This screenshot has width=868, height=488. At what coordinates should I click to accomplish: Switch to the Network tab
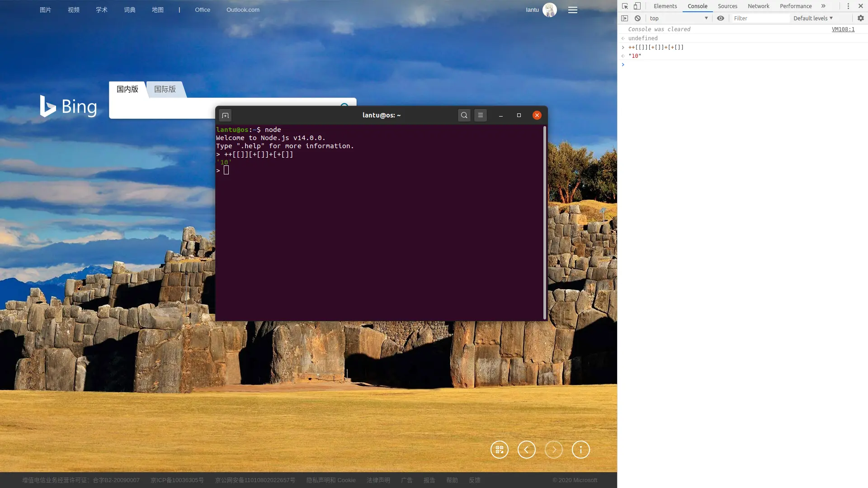[x=758, y=6]
